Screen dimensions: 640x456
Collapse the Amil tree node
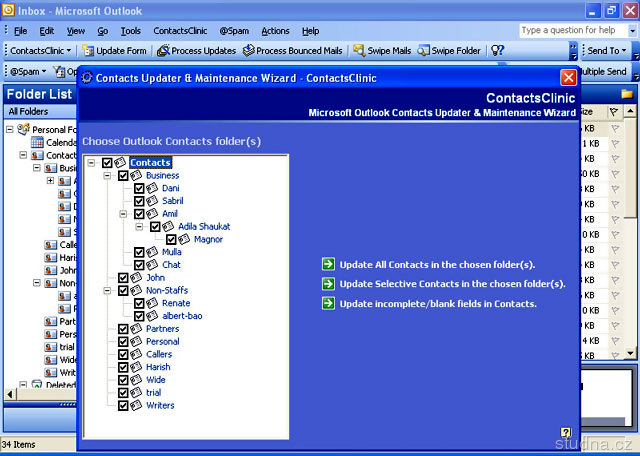(x=123, y=213)
